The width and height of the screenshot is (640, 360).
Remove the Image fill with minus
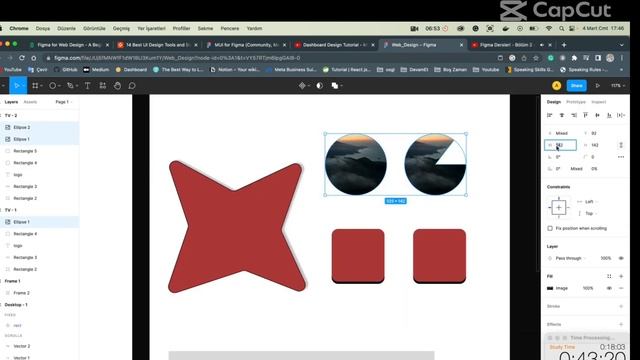point(621,288)
